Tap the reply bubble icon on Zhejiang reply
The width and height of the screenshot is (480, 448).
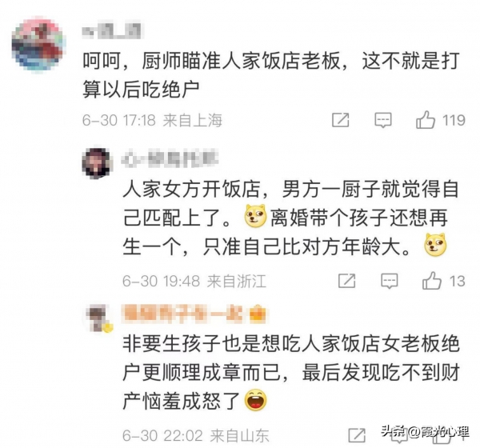[x=389, y=281]
